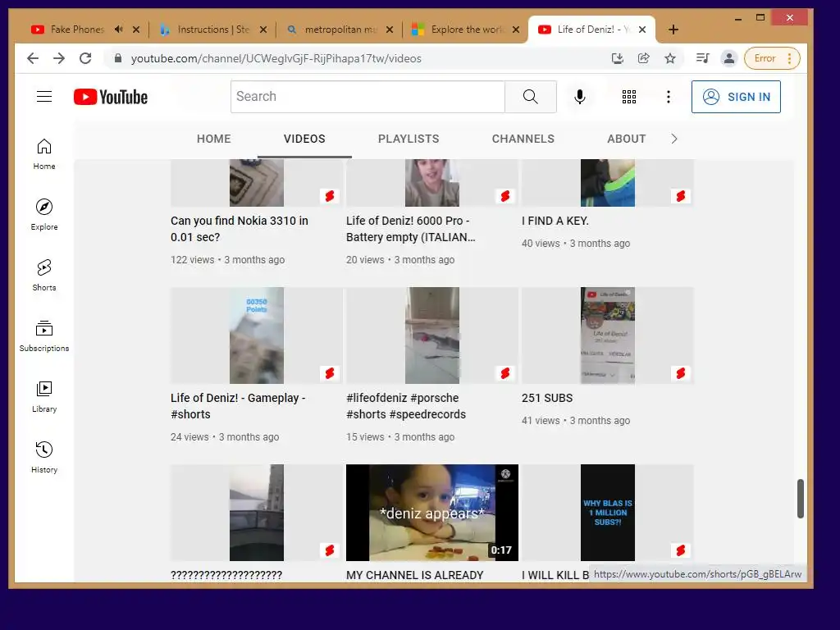Screen dimensions: 840x630
Task: Open the channel PLAYLISTS tab
Action: [409, 139]
